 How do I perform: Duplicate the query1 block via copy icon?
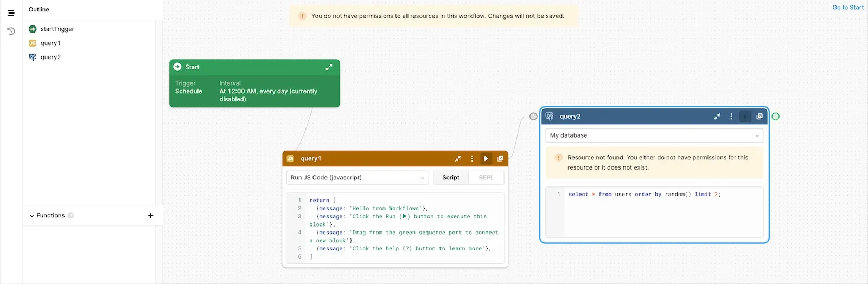500,159
